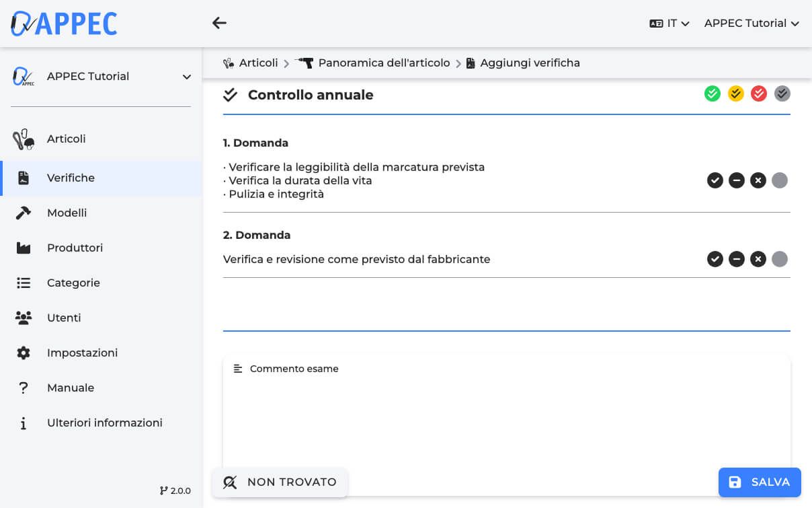The width and height of the screenshot is (812, 508).
Task: Go to Articoli in sidebar
Action: pyautogui.click(x=66, y=139)
